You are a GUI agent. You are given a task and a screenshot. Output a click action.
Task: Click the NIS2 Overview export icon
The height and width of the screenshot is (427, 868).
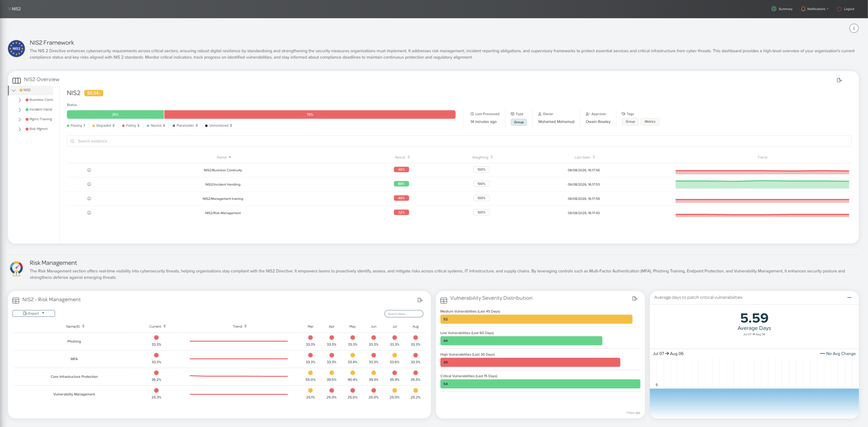[839, 80]
